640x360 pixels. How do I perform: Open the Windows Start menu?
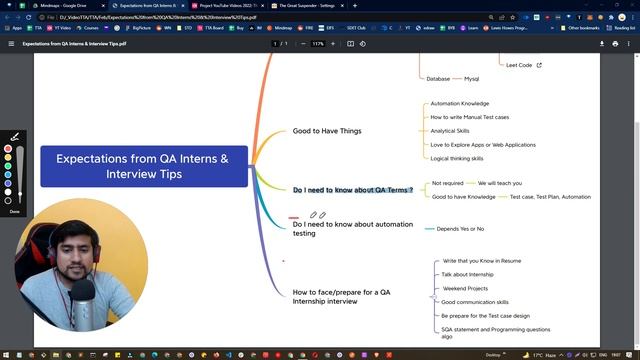coord(7,355)
